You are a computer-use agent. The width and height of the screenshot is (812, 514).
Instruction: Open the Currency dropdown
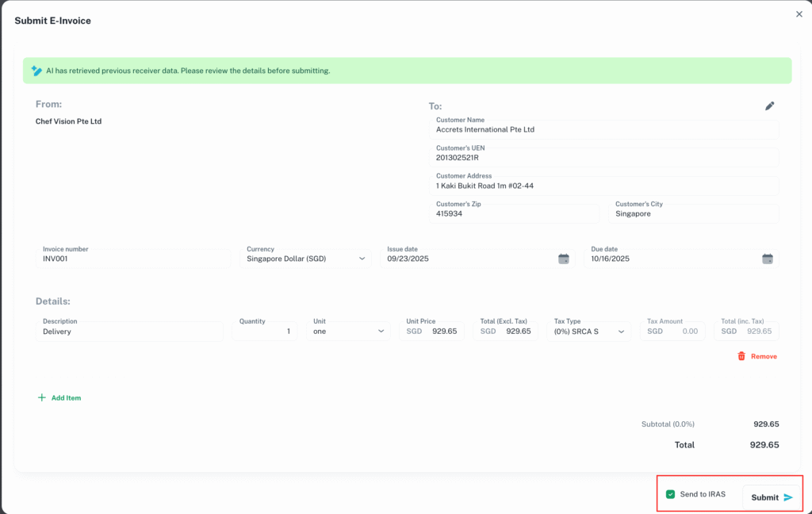pyautogui.click(x=305, y=258)
